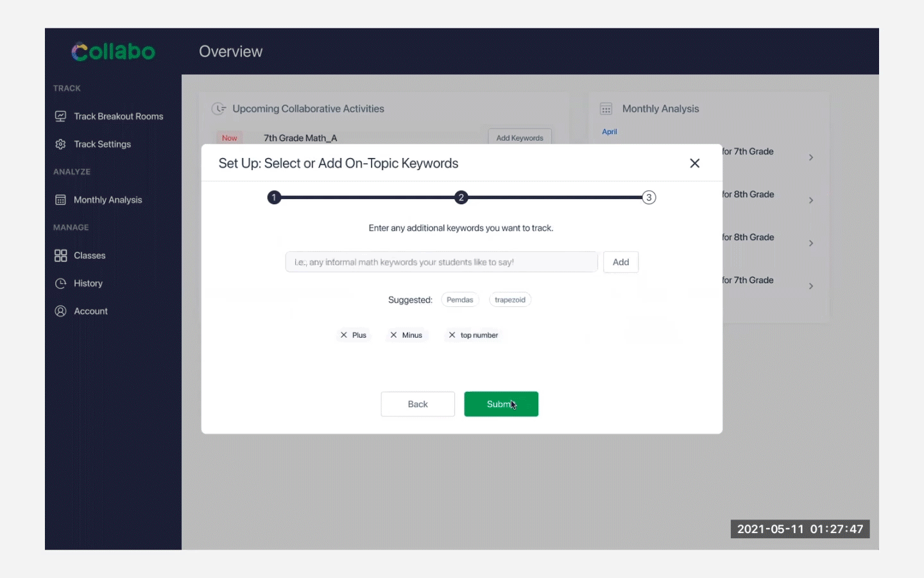The image size is (924, 578).
Task: Open the History section
Action: click(88, 283)
